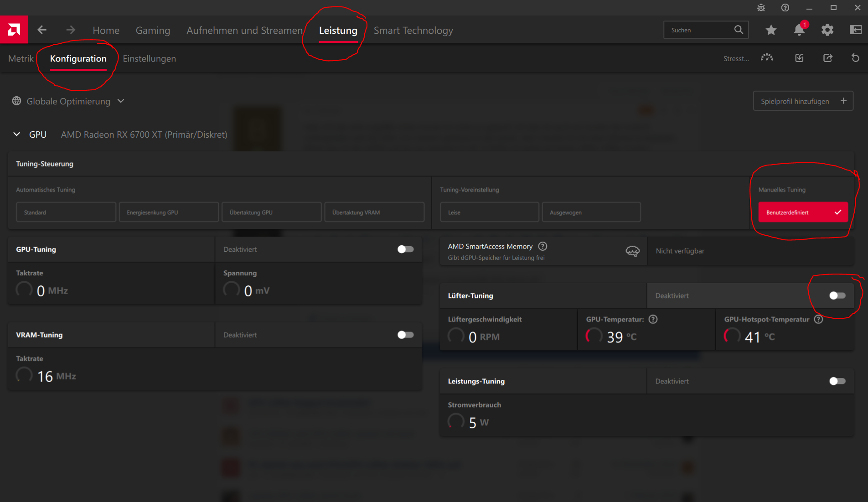Open GPU-Temperatur help icon
This screenshot has width=868, height=502.
tap(653, 319)
